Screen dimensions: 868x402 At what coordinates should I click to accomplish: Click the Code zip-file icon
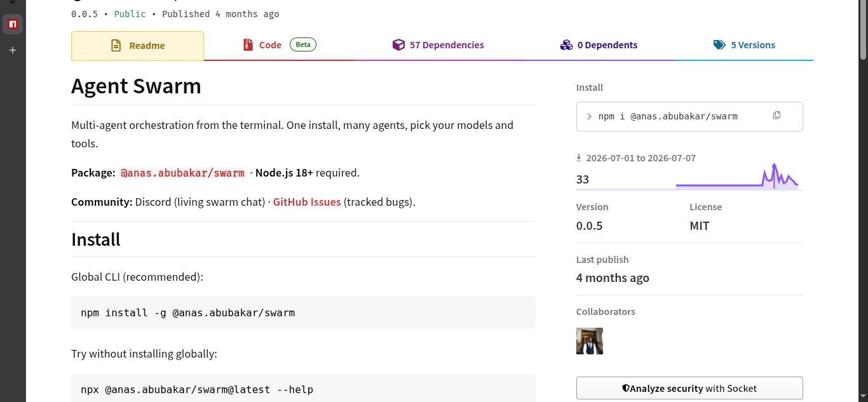tap(248, 45)
